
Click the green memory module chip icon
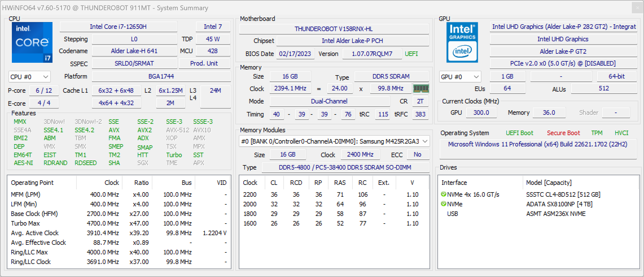pyautogui.click(x=421, y=89)
